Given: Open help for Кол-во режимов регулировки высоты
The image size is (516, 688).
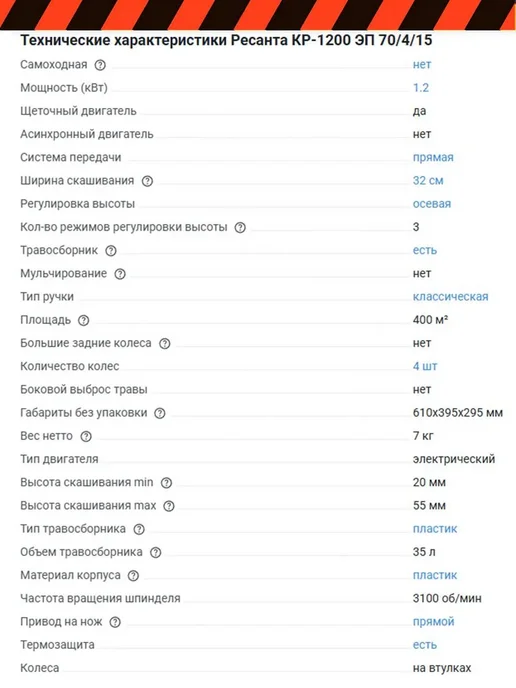Looking at the screenshot, I should pos(240,227).
